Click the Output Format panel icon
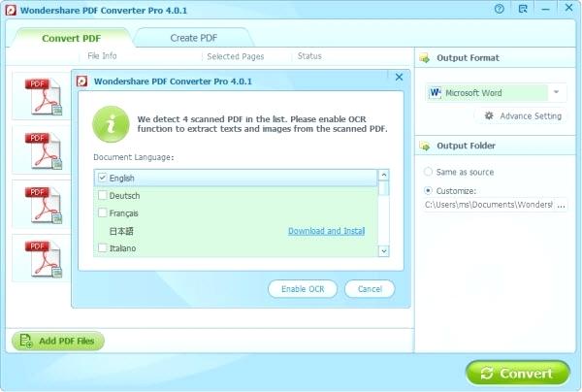 [x=425, y=58]
